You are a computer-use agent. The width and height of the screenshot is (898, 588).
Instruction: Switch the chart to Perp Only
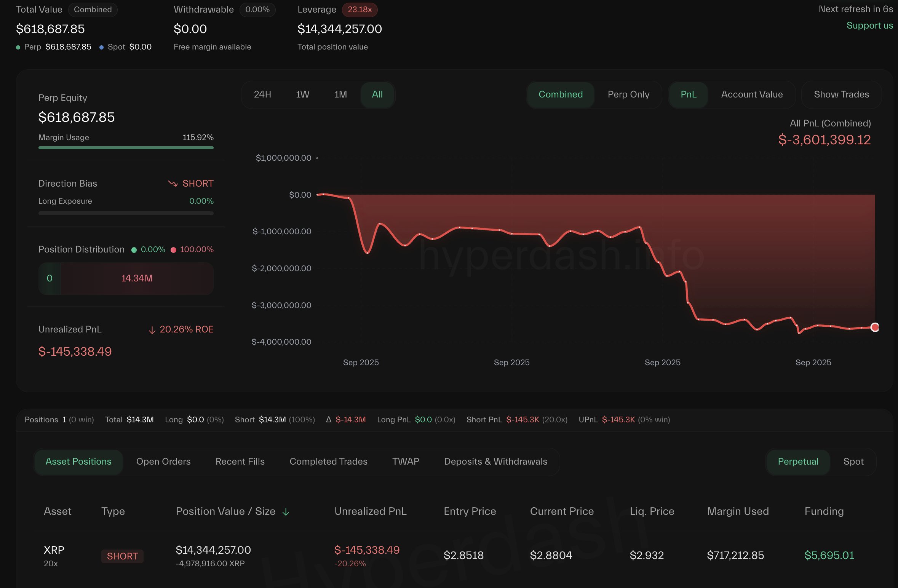point(628,94)
